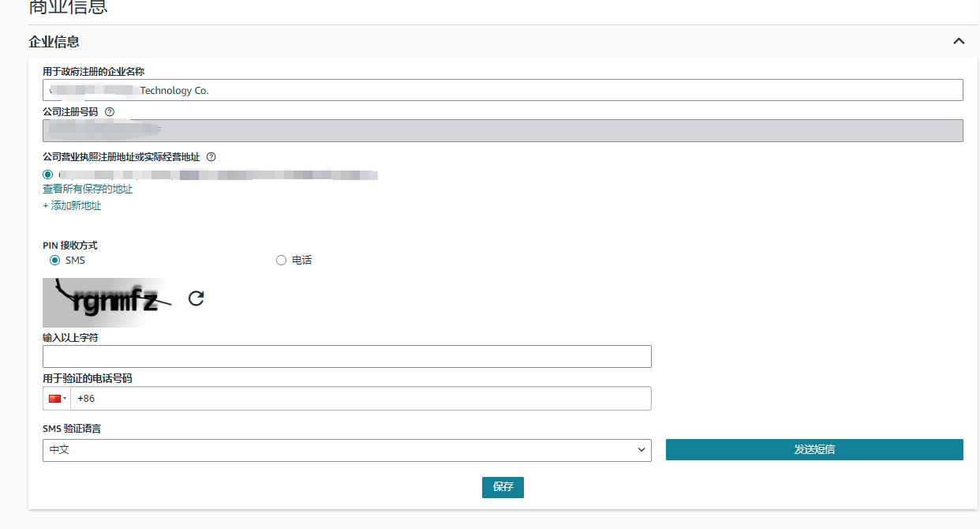Select the saved company address radio

click(48, 174)
